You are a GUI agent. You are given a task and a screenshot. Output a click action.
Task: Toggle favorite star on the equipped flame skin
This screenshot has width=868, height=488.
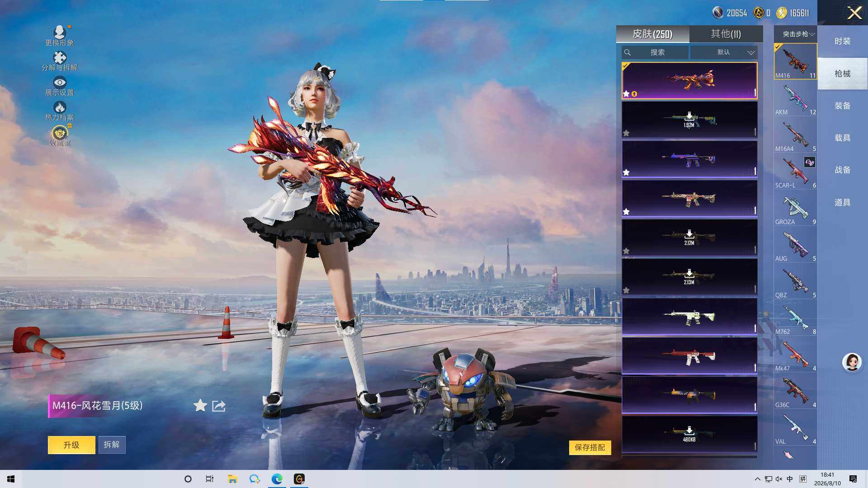point(626,94)
